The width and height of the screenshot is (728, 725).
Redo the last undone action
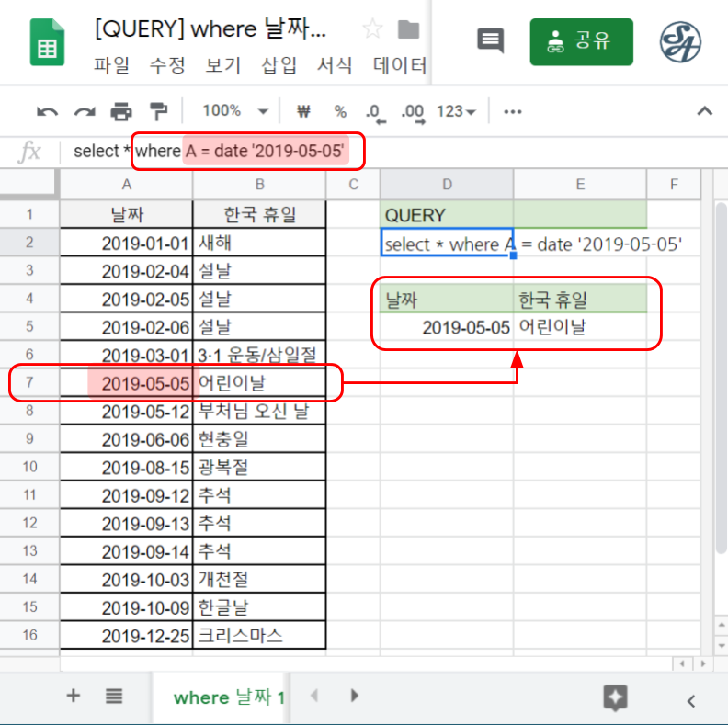tap(85, 112)
